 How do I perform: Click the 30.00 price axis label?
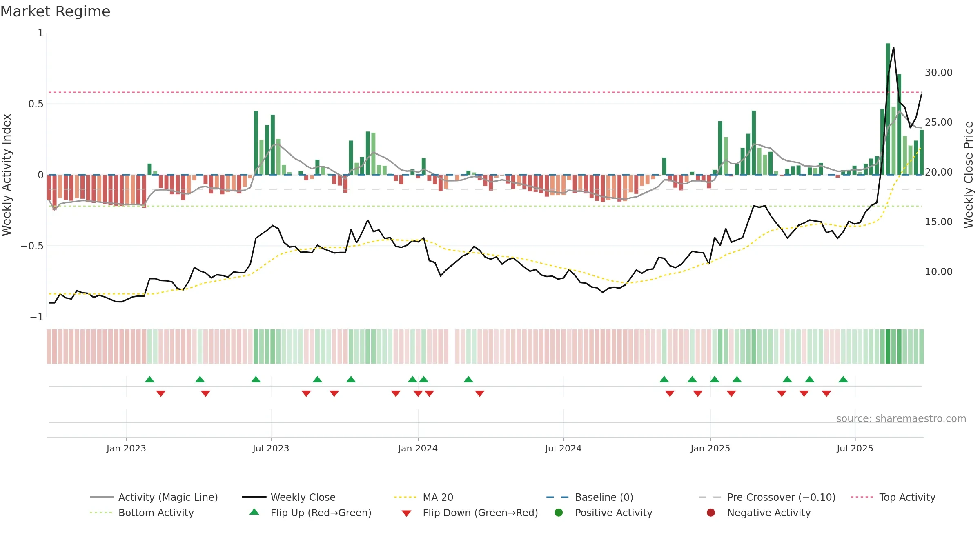938,72
